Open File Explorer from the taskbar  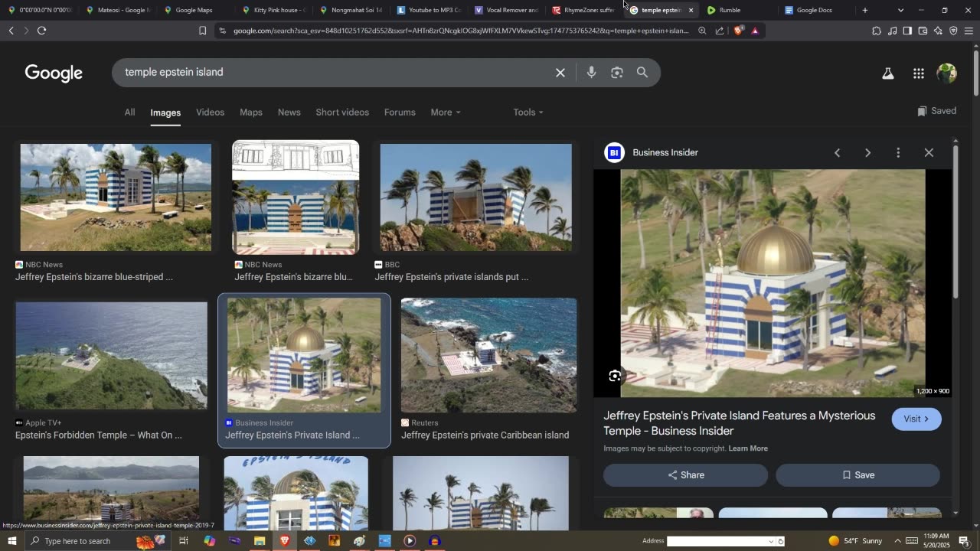click(x=260, y=541)
